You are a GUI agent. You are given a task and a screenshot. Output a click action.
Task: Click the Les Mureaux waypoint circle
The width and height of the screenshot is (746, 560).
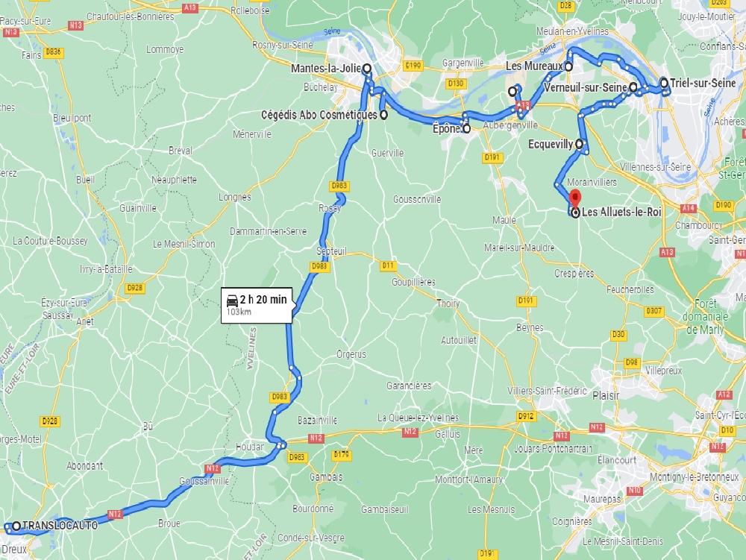[568, 66]
